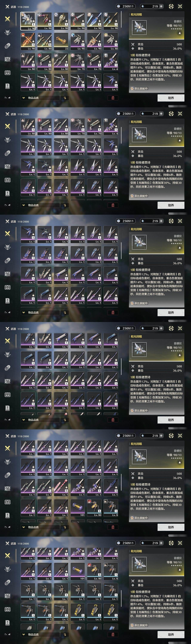Switch to the chest-icon materials tab in topmost sidebar
This screenshot has width=191, height=644.
click(7, 73)
